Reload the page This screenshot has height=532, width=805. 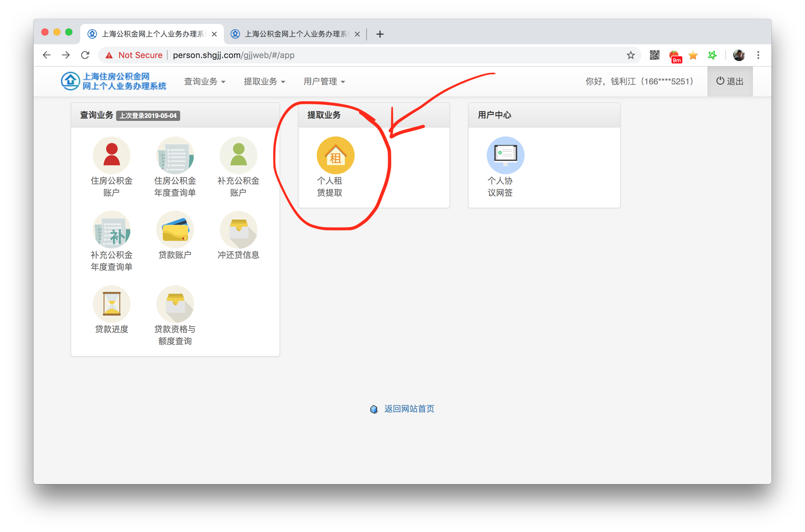pos(85,55)
